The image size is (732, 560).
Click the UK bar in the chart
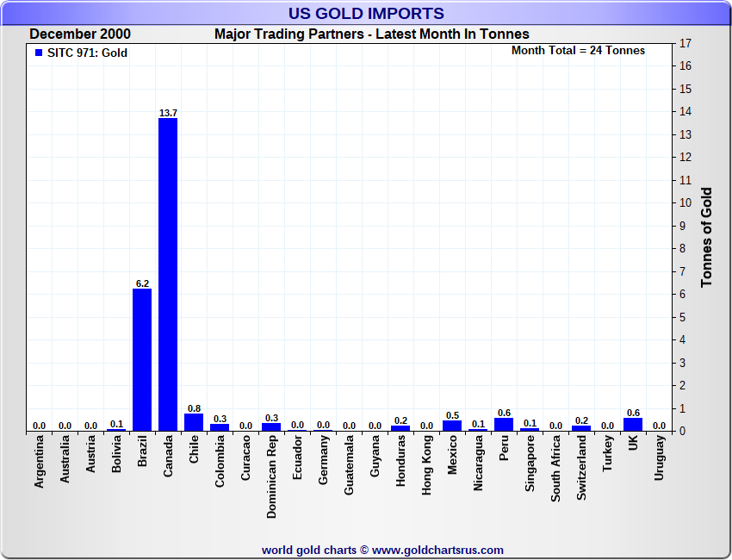coord(633,424)
